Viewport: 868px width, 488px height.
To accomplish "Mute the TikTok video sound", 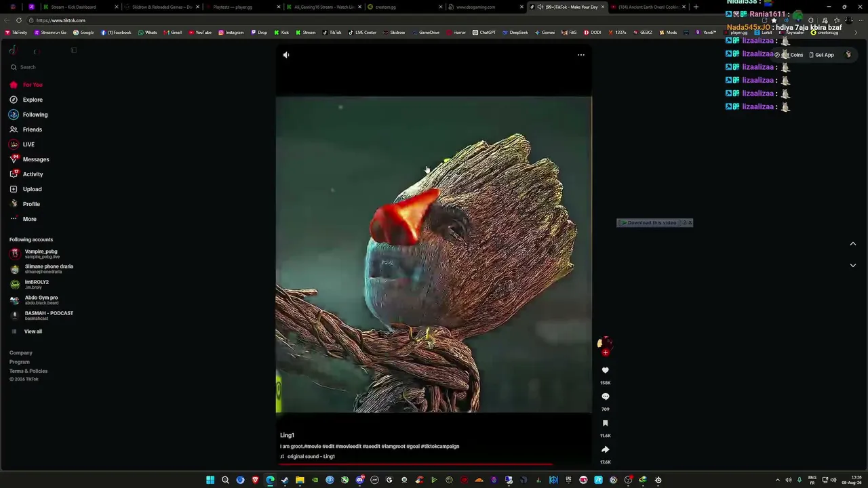I will coord(286,55).
